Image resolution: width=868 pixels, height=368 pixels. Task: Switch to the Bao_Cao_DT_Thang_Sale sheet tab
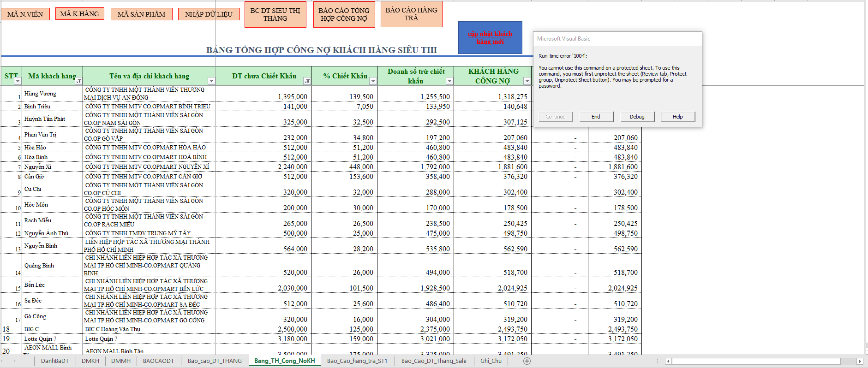point(434,361)
